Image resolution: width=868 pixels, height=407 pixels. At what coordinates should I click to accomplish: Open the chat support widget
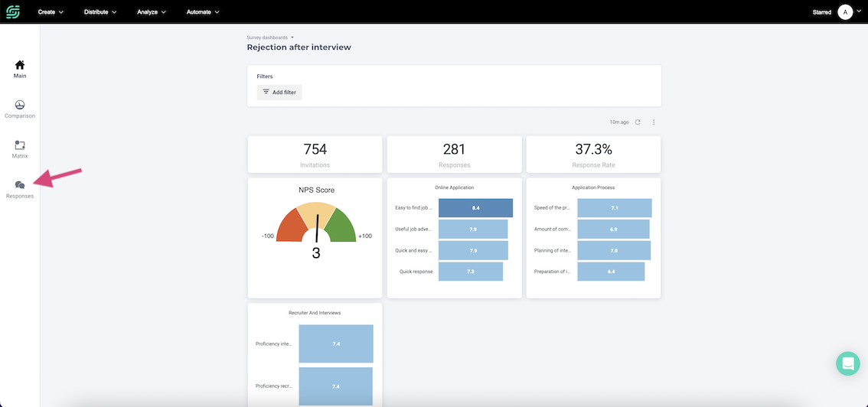pyautogui.click(x=847, y=363)
